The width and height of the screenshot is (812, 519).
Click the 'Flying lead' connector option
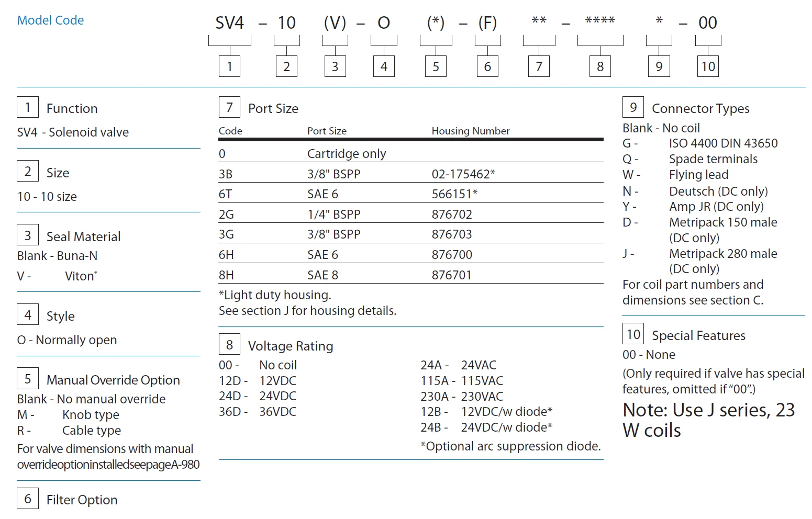point(698,175)
